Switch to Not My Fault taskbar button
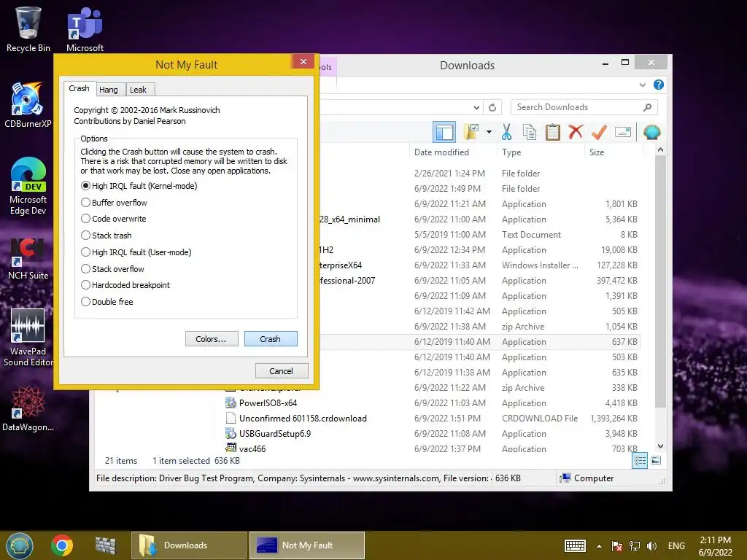747x560 pixels. point(307,545)
